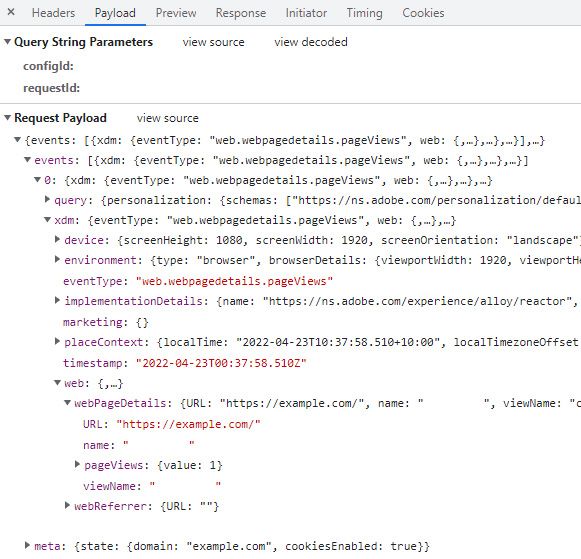
Task: Collapse the events index 0 node
Action: pyautogui.click(x=37, y=180)
